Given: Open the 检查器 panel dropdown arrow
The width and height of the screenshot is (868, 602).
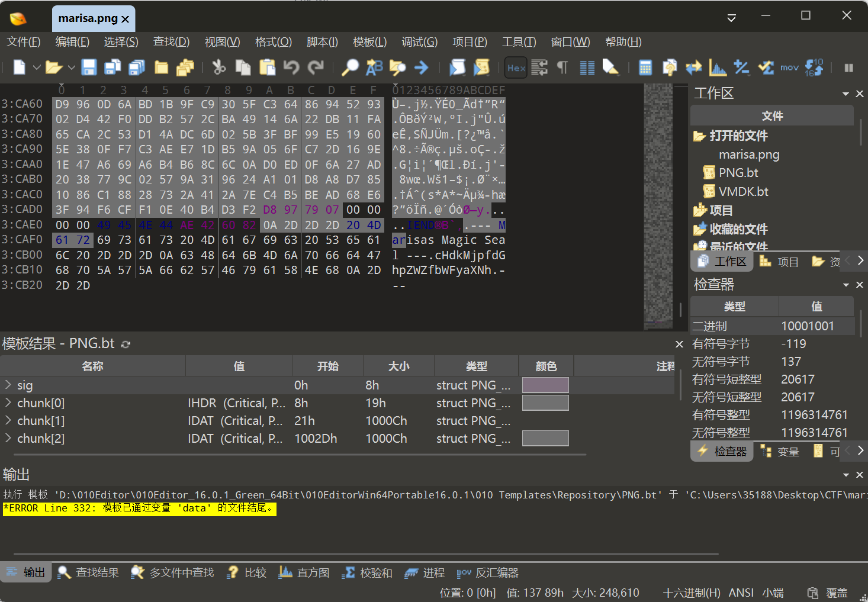Looking at the screenshot, I should (x=846, y=285).
